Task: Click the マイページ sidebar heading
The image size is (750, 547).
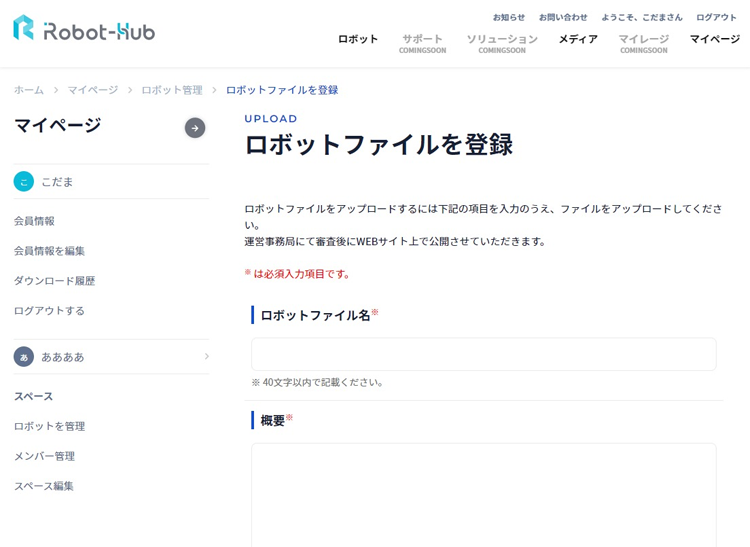Action: pyautogui.click(x=58, y=125)
